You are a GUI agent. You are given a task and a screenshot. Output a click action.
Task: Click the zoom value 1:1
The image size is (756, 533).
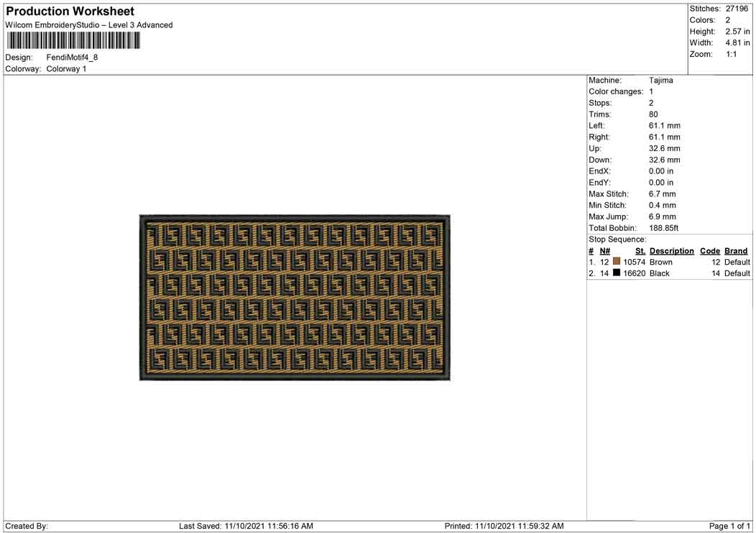[x=732, y=54]
